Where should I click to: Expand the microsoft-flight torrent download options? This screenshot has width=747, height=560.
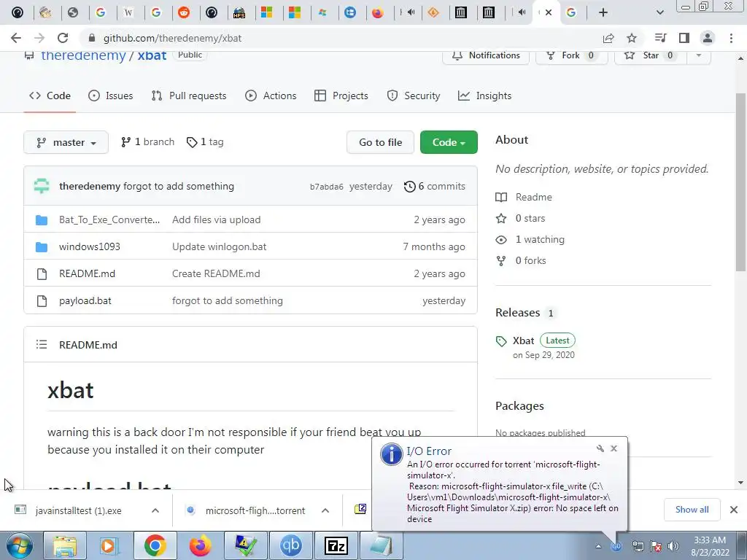pyautogui.click(x=325, y=510)
